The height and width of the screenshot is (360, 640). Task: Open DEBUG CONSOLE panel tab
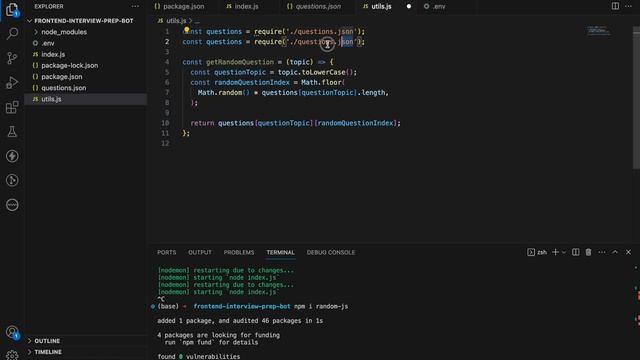pyautogui.click(x=331, y=253)
